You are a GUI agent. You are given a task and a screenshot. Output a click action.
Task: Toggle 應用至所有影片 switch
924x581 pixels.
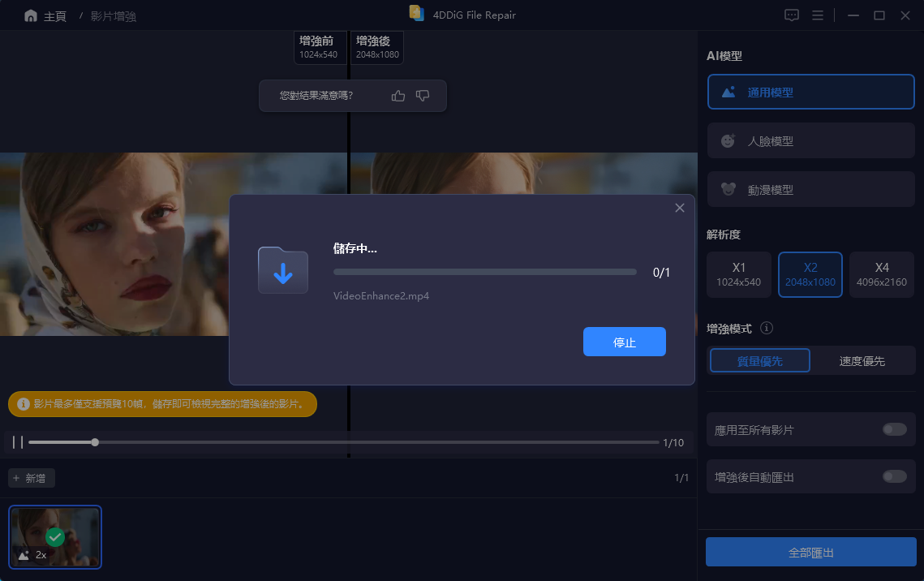pyautogui.click(x=895, y=429)
